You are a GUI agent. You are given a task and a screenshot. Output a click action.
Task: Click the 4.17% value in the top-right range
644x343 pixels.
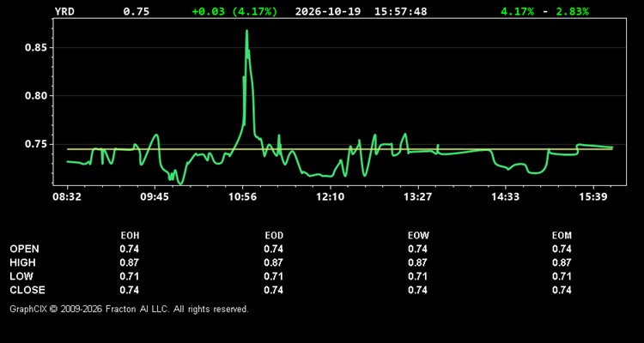(518, 11)
